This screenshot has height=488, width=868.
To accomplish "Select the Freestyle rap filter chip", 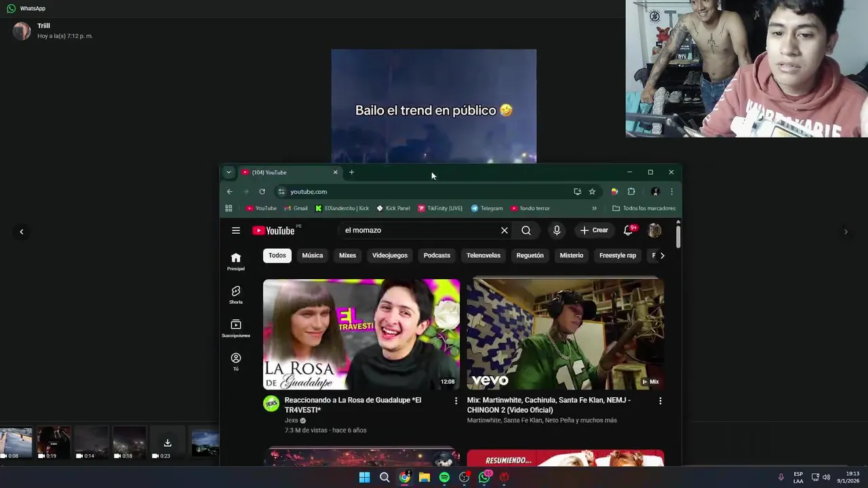I will [x=618, y=256].
